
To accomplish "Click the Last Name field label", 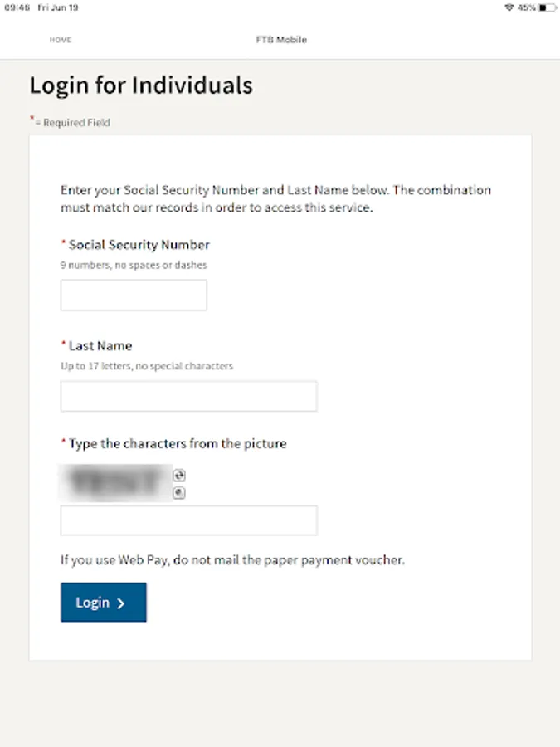I will pos(100,346).
